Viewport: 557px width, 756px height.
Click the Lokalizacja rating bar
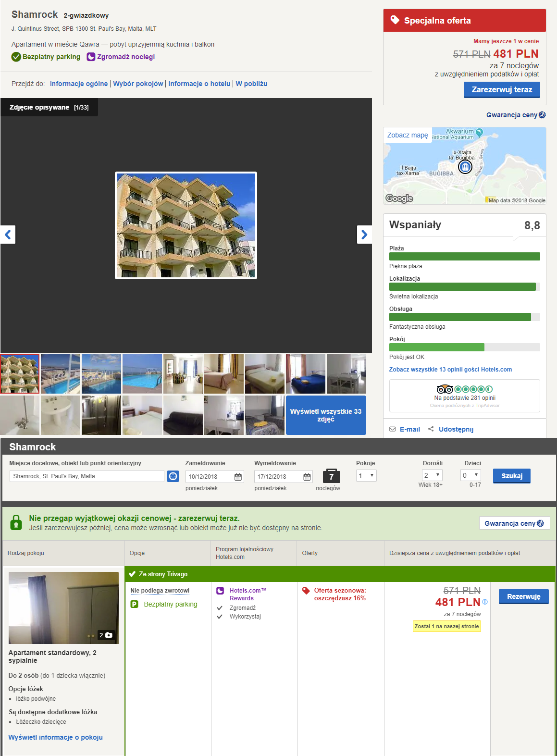(x=465, y=287)
